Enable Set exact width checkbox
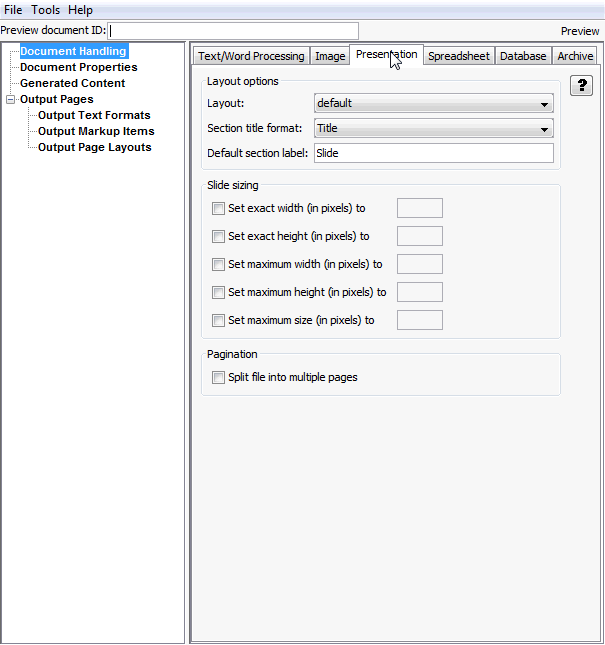 point(218,209)
